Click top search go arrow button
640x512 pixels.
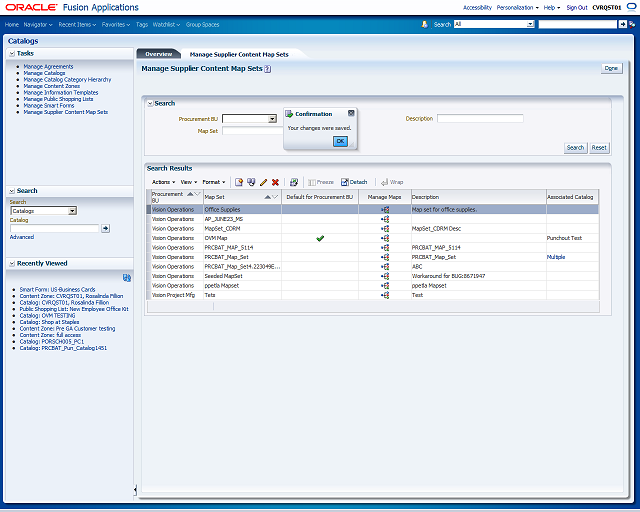pyautogui.click(x=622, y=24)
